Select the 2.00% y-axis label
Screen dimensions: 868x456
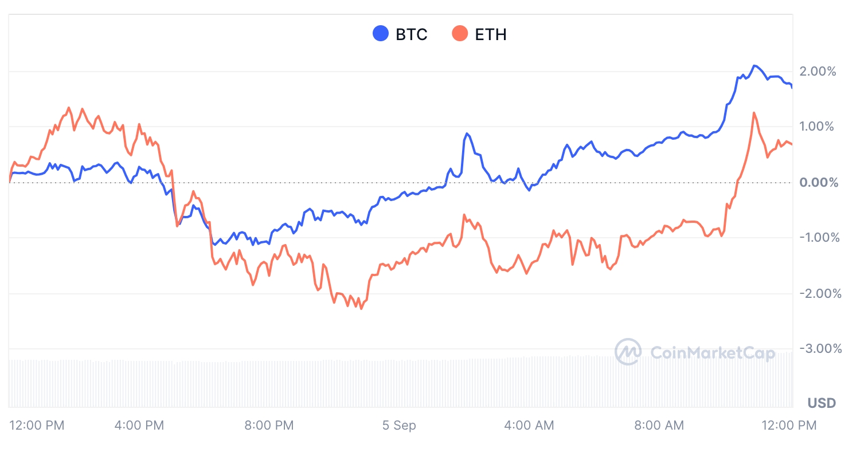point(818,72)
